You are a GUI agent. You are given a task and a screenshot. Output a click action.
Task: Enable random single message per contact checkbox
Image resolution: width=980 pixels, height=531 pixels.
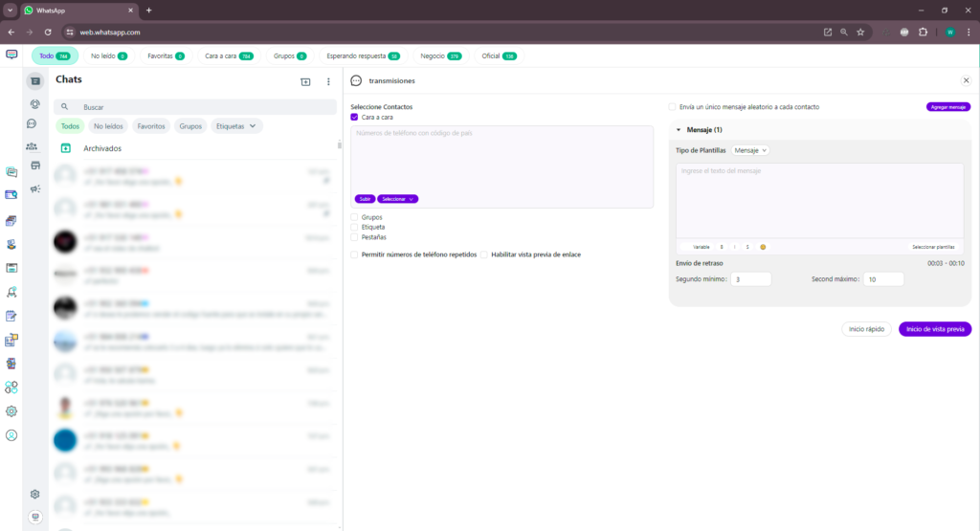coord(672,107)
